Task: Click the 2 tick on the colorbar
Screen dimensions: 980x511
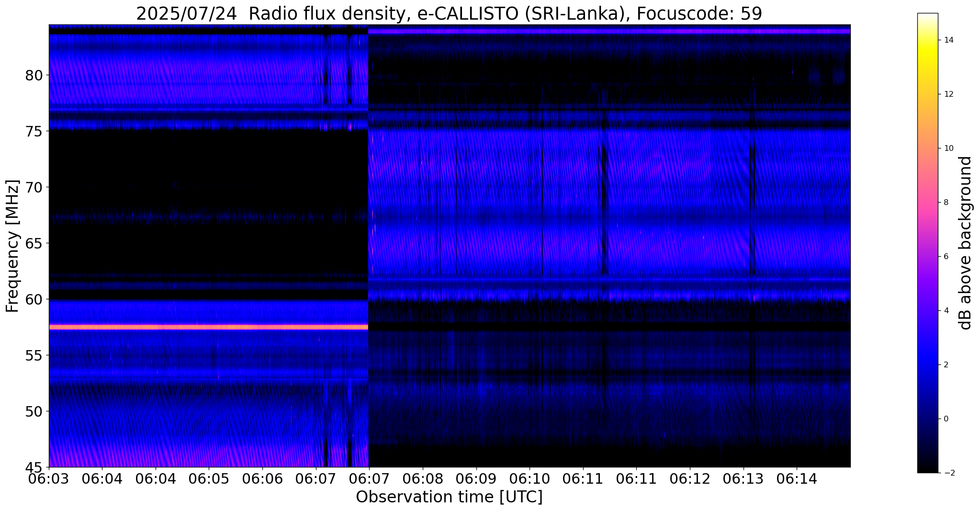Action: tap(945, 364)
